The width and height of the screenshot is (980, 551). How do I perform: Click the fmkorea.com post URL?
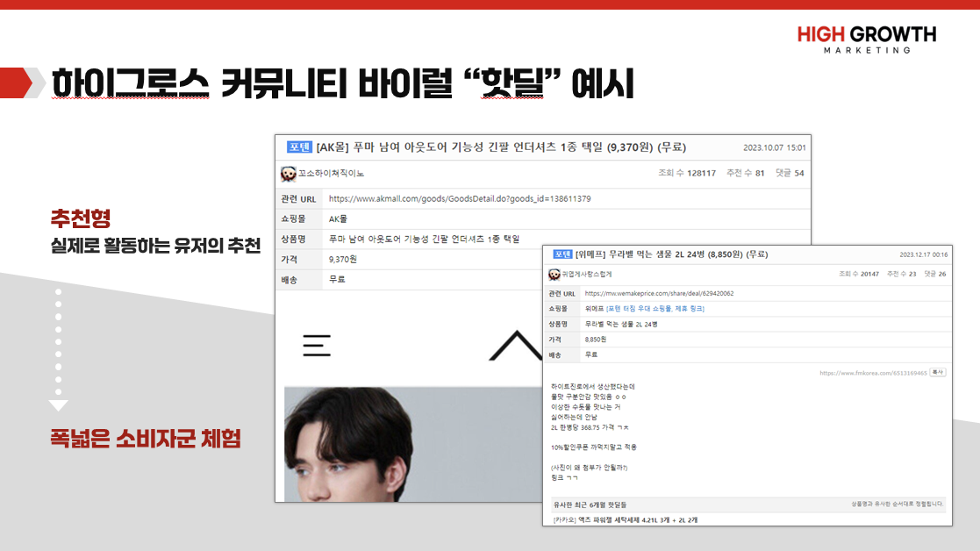[x=873, y=373]
